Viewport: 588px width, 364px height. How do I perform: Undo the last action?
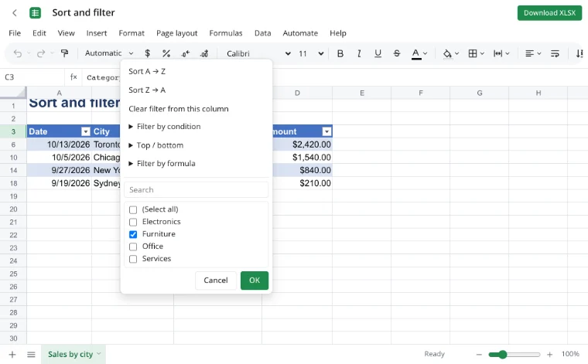tap(17, 53)
